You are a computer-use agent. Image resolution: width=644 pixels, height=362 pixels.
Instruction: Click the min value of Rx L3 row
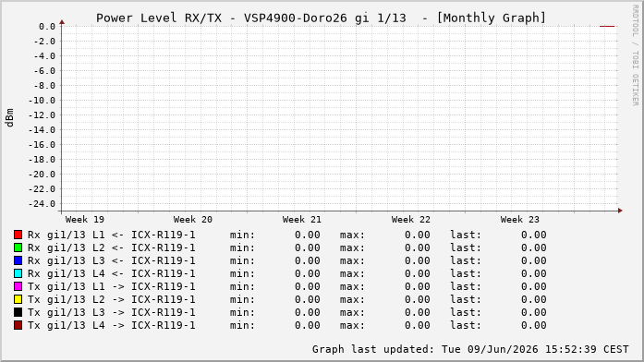307,260
